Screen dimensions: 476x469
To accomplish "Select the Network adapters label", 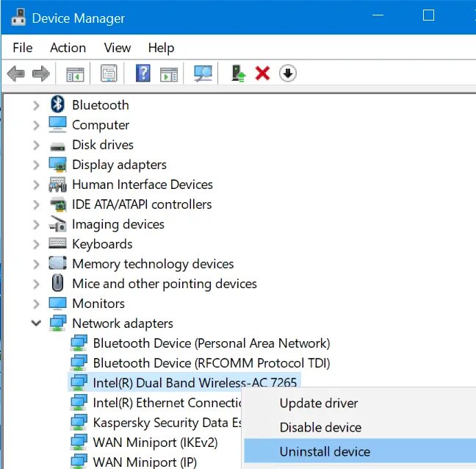I will (123, 323).
